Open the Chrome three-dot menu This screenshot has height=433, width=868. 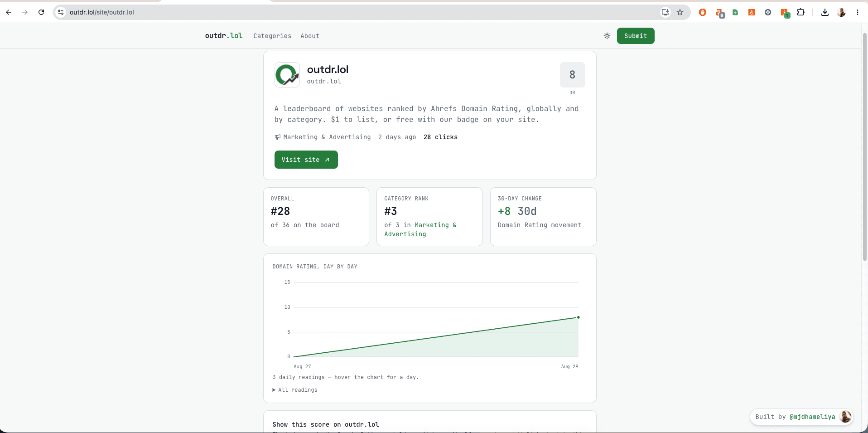pyautogui.click(x=858, y=12)
